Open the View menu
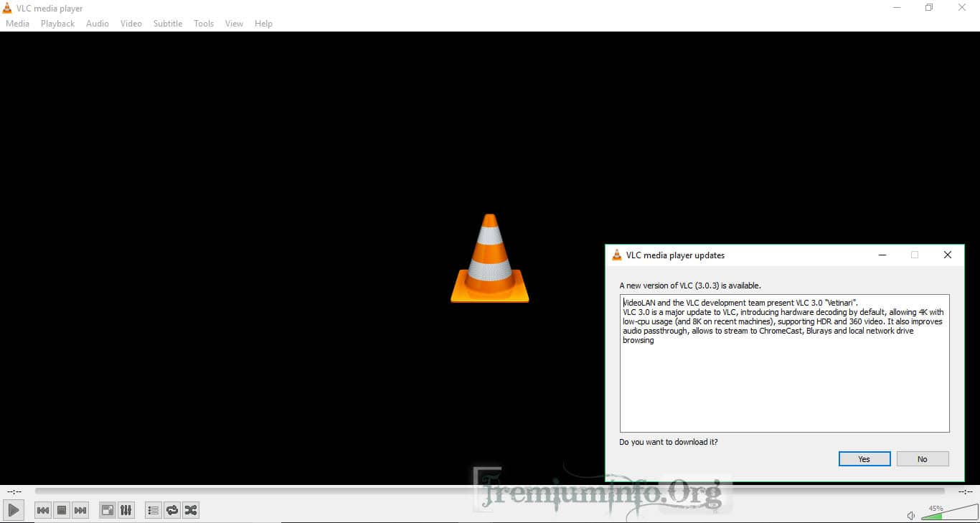Image resolution: width=980 pixels, height=523 pixels. [234, 24]
